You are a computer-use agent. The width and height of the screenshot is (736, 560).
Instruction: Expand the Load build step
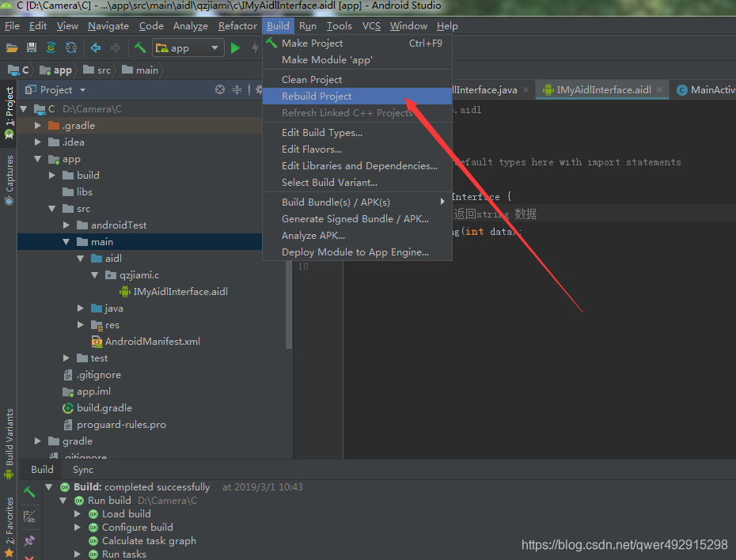(78, 514)
